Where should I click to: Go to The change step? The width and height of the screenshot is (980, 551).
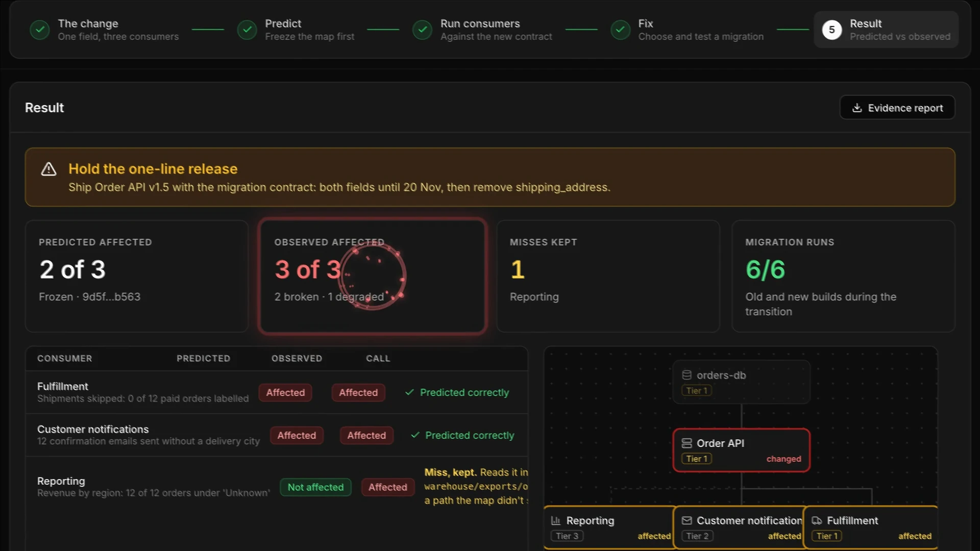(104, 30)
